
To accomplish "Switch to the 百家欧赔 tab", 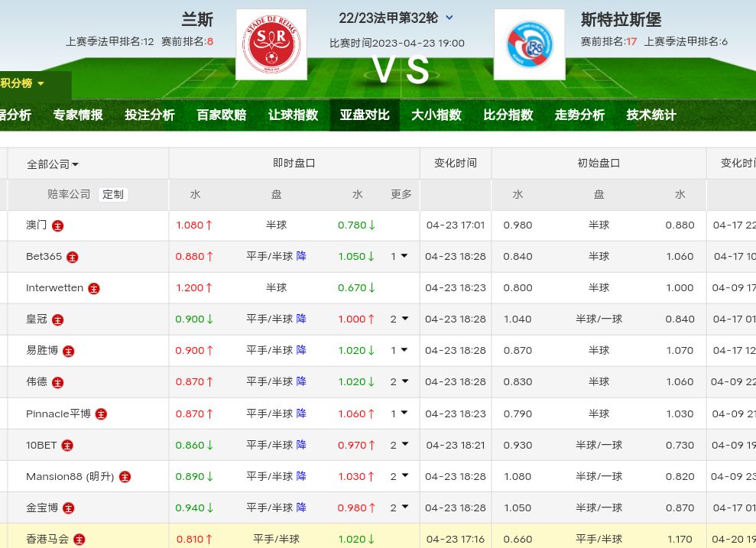I will tap(221, 115).
